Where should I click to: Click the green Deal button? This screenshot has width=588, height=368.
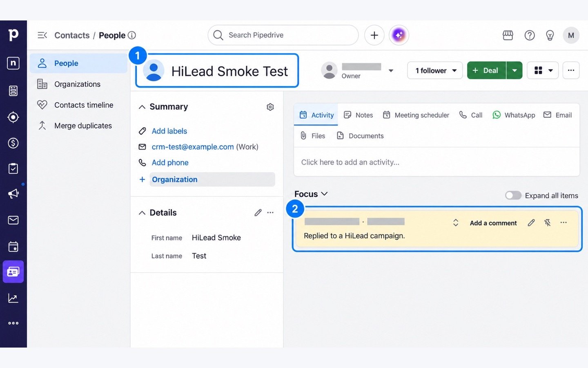(486, 70)
